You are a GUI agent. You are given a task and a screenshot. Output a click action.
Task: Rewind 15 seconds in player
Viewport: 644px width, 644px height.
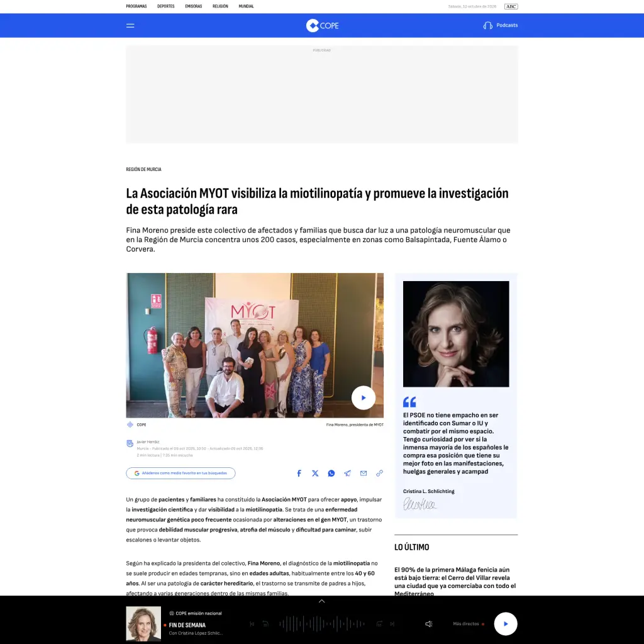click(x=265, y=624)
